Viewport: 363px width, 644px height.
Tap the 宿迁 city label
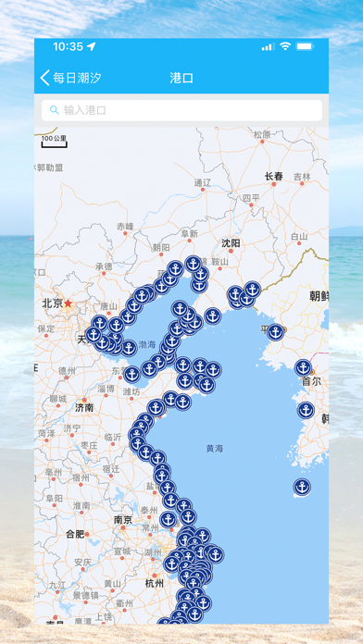110,468
